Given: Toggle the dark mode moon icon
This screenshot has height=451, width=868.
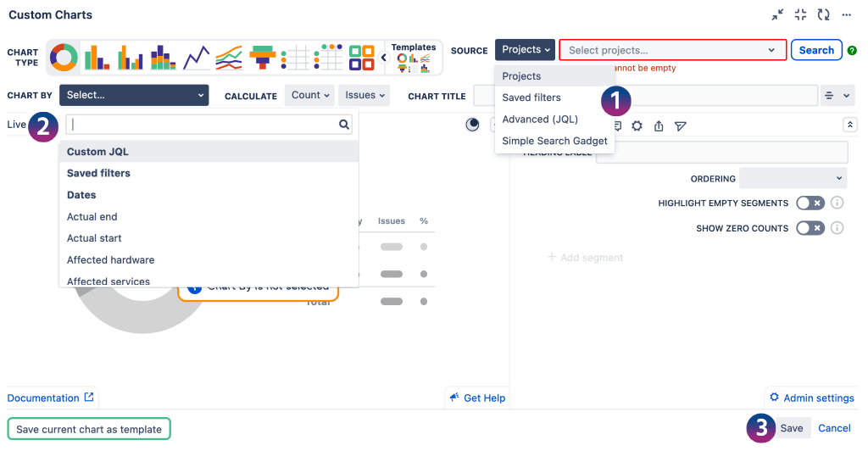Looking at the screenshot, I should pyautogui.click(x=473, y=125).
